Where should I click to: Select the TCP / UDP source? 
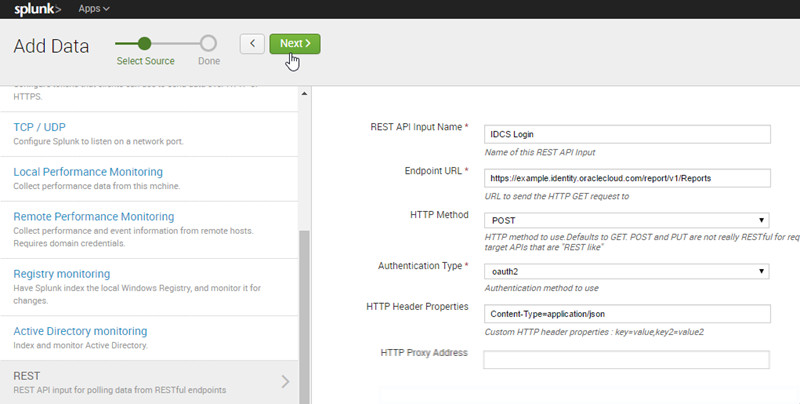46,128
